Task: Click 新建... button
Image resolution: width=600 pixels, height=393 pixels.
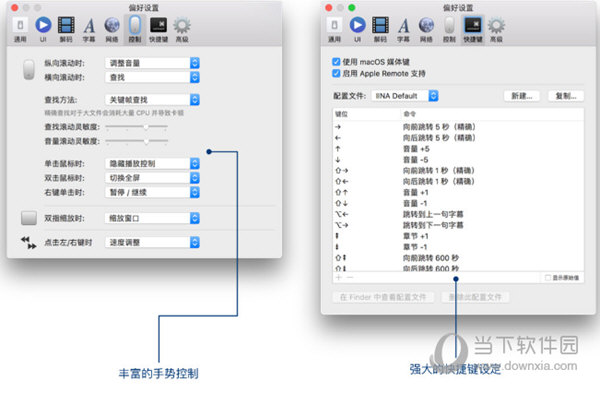Action: coord(522,96)
